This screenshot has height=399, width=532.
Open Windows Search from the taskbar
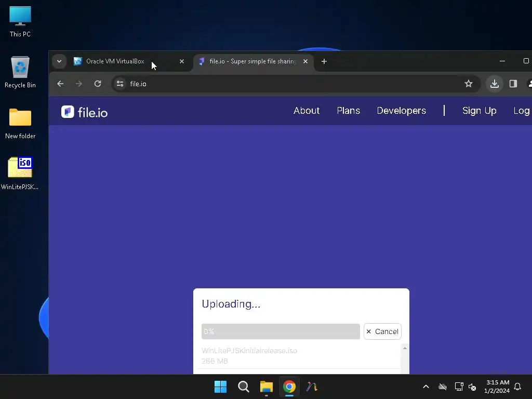pos(243,387)
